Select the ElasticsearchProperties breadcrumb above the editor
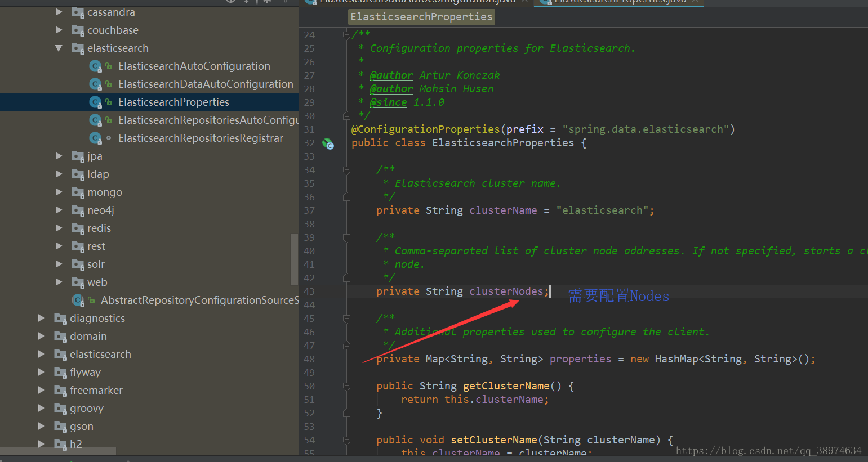Image resolution: width=868 pixels, height=462 pixels. click(421, 17)
